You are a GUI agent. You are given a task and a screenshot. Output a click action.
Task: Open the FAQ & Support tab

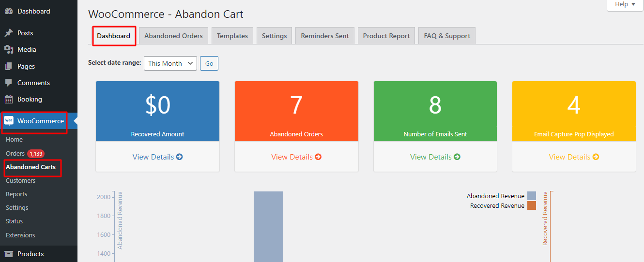(447, 36)
